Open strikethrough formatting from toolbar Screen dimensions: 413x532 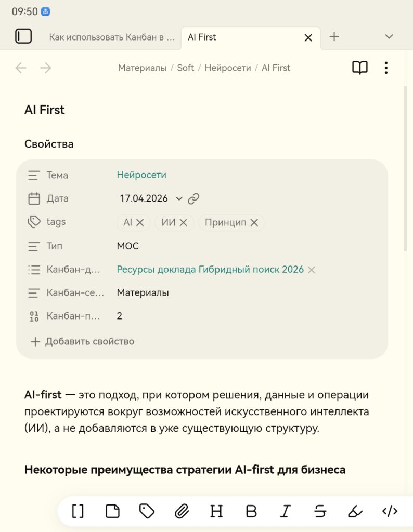tap(320, 511)
